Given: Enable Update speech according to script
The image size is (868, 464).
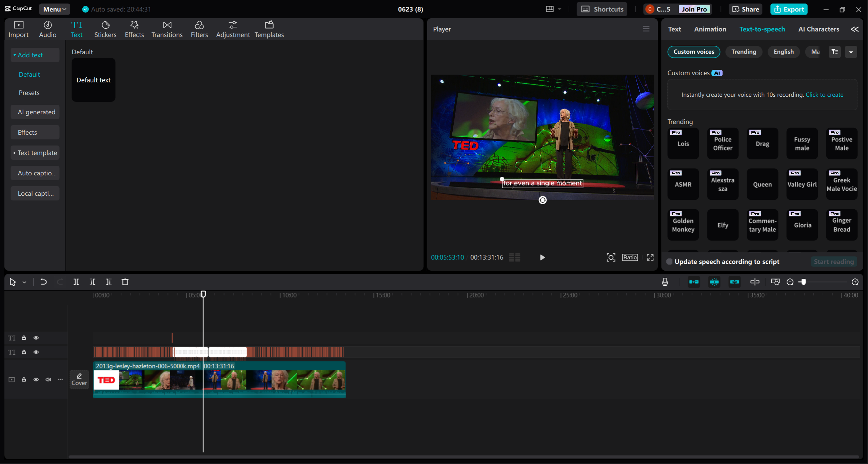Looking at the screenshot, I should [x=669, y=262].
